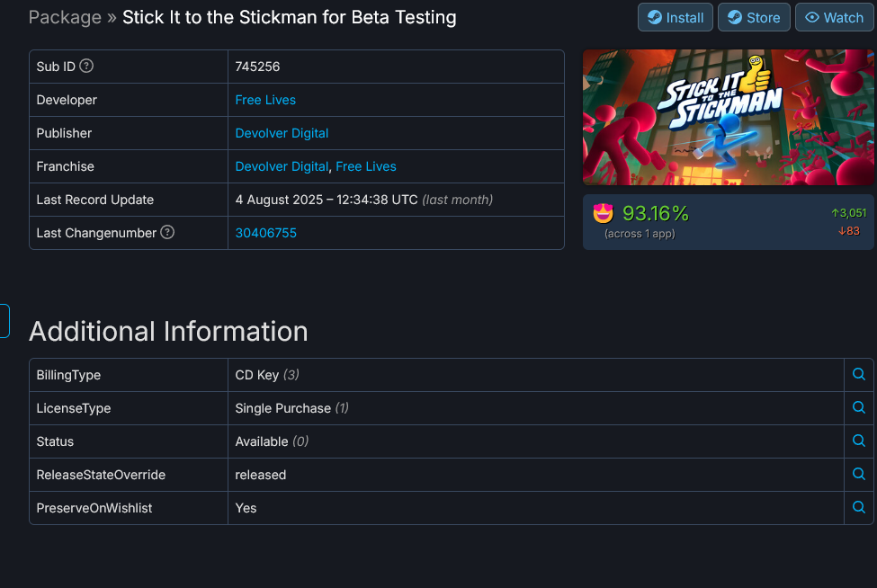
Task: Open changenumber 30406755 link
Action: (265, 233)
